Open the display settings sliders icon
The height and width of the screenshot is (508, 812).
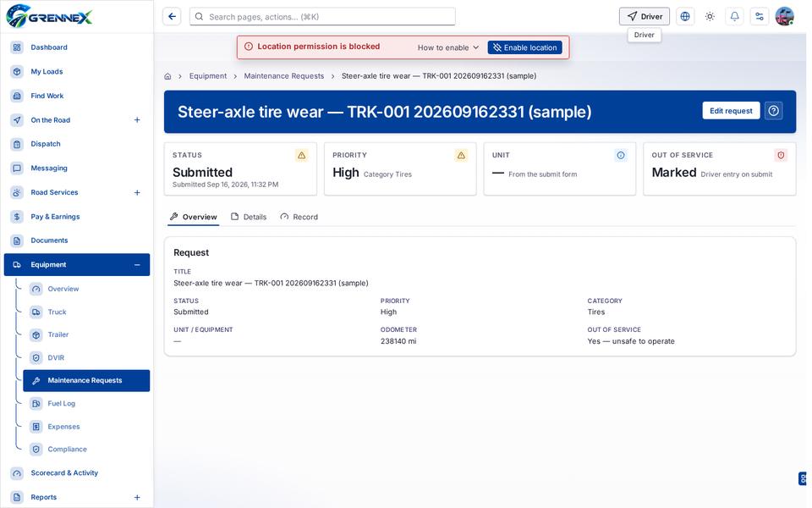coord(760,17)
